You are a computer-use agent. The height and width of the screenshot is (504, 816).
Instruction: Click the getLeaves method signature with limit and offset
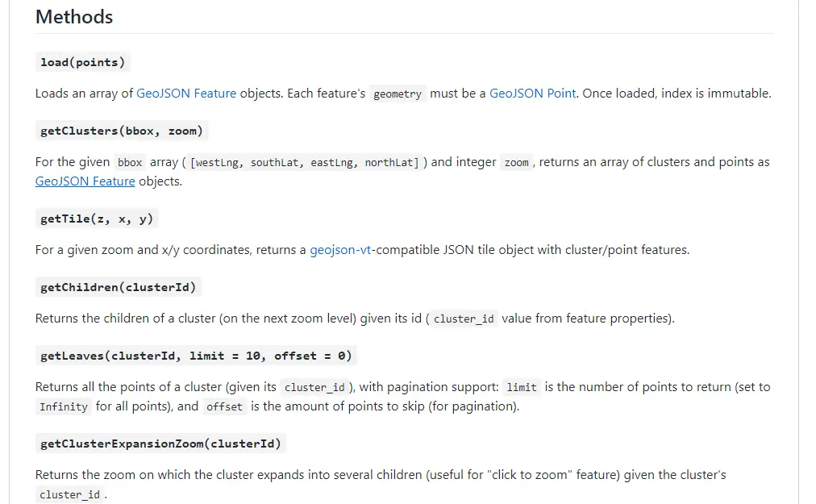point(196,356)
